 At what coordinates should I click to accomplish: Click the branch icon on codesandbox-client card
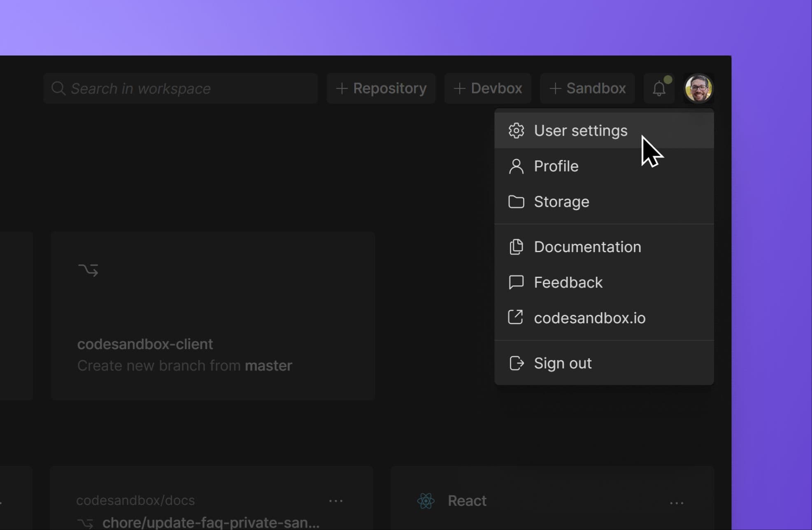pos(88,270)
